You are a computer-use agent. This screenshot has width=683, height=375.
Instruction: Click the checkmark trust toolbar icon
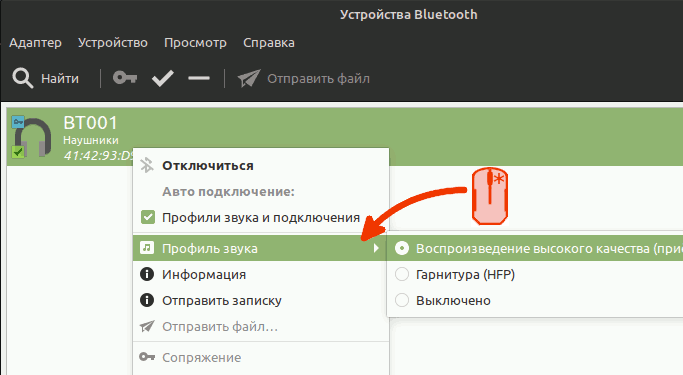[x=163, y=78]
